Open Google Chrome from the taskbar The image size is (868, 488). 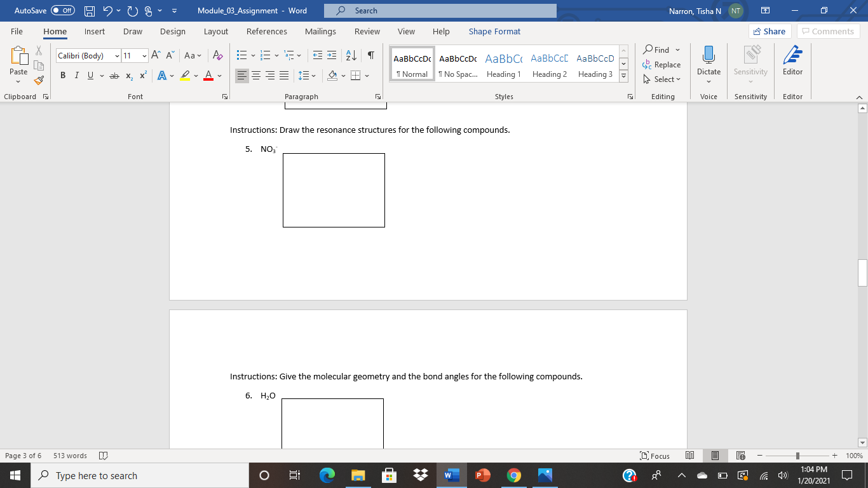(x=513, y=475)
